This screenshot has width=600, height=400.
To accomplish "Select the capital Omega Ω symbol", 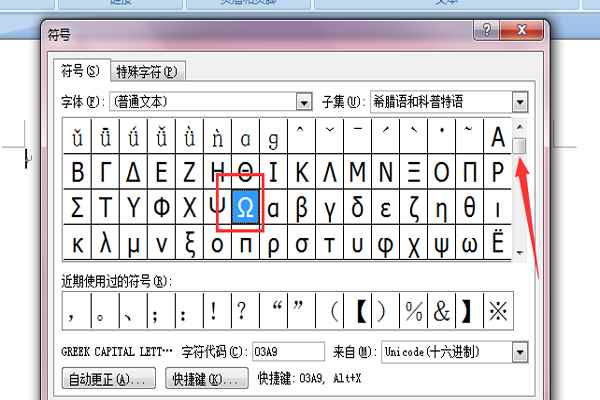I will 246,207.
